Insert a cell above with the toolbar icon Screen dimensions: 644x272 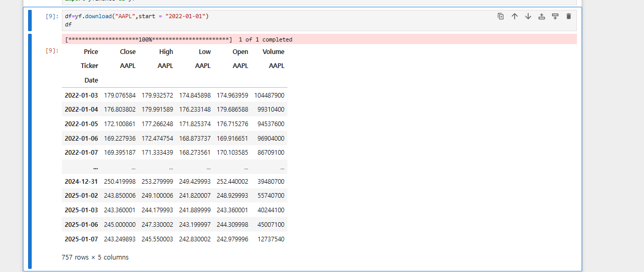pyautogui.click(x=542, y=16)
